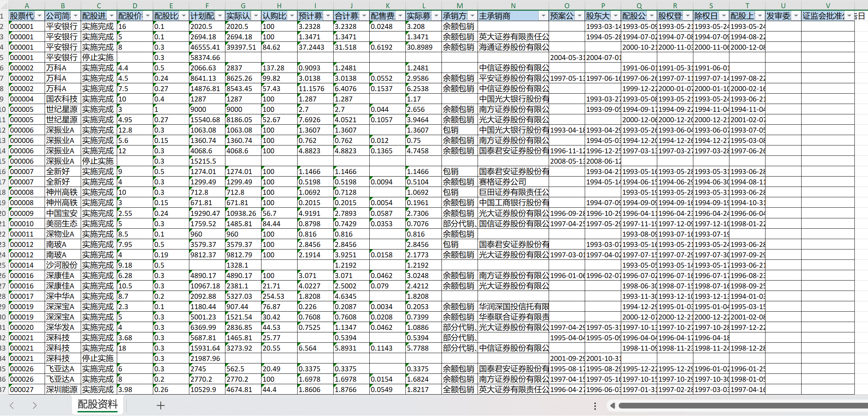Click the horizontal scrollbar thumb
This screenshot has height=416, width=868.
pos(743,406)
